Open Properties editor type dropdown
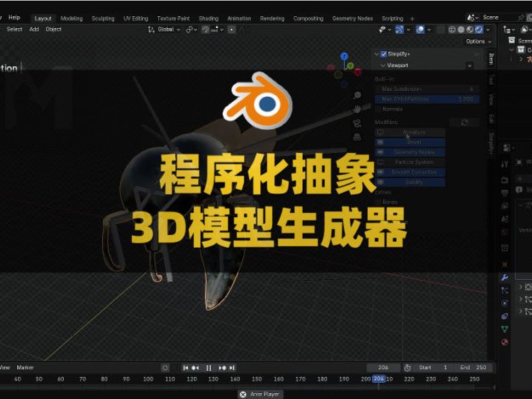This screenshot has height=399, width=532. click(x=507, y=148)
